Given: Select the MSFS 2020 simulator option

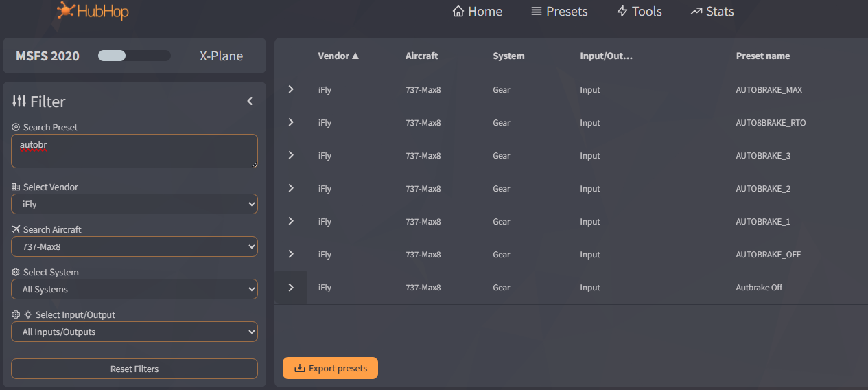Looking at the screenshot, I should [47, 56].
